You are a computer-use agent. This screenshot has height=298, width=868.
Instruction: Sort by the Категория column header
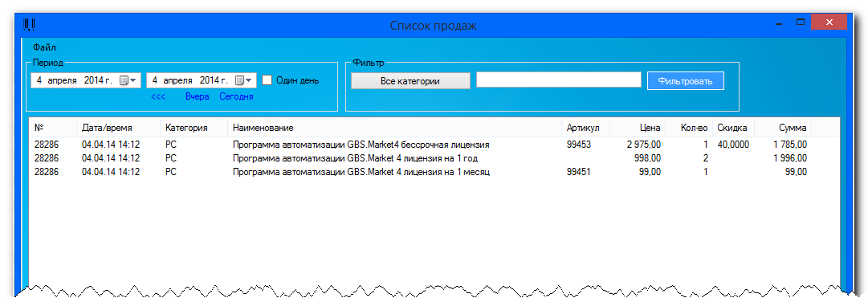[x=194, y=128]
